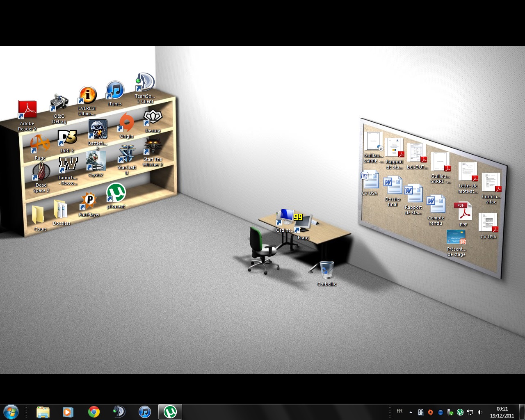Open the FR language bar selector
Viewport: 525px width, 420px height.
coord(399,411)
